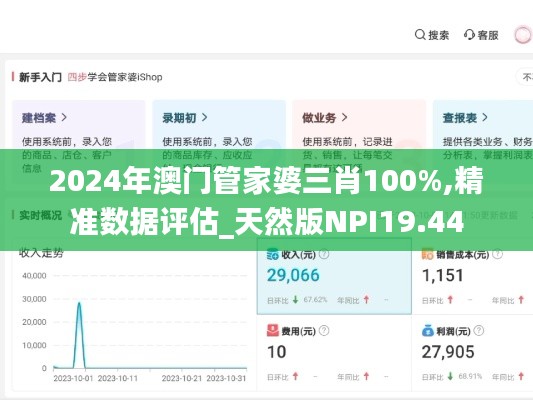This screenshot has height=400, width=533.
Task: Click the 新手入门 section title
Action: coord(40,77)
